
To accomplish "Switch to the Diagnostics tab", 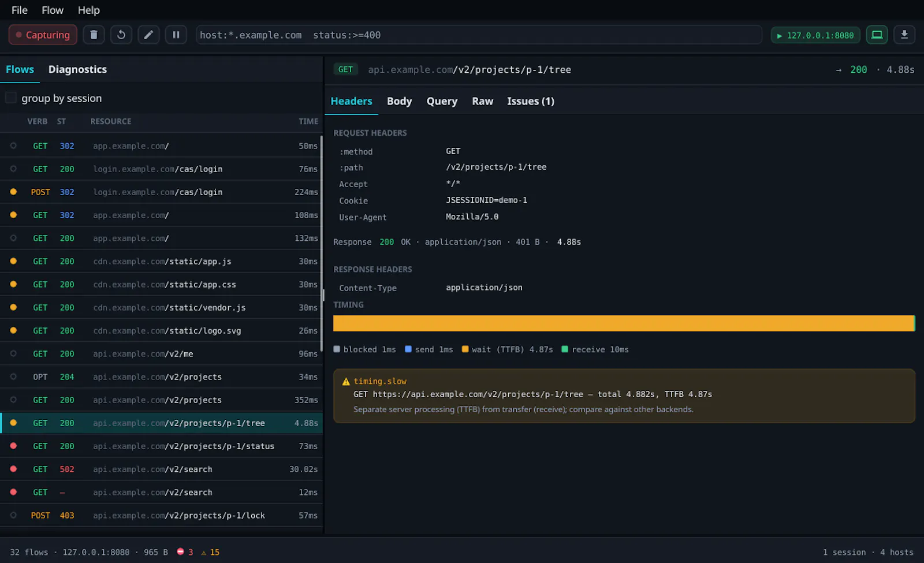I will point(77,69).
